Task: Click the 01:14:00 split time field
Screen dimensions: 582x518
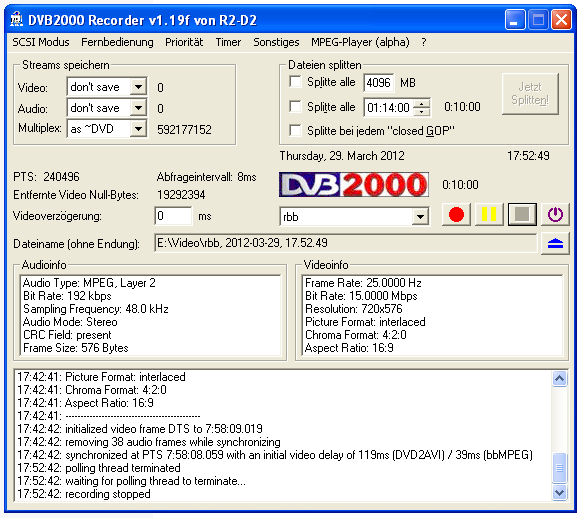Action: point(389,108)
